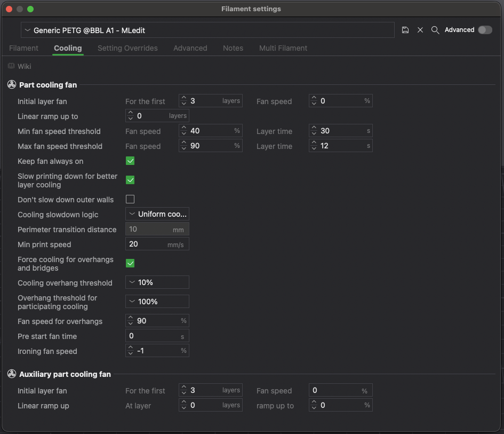Click Linear ramp up to layers field

pos(157,115)
